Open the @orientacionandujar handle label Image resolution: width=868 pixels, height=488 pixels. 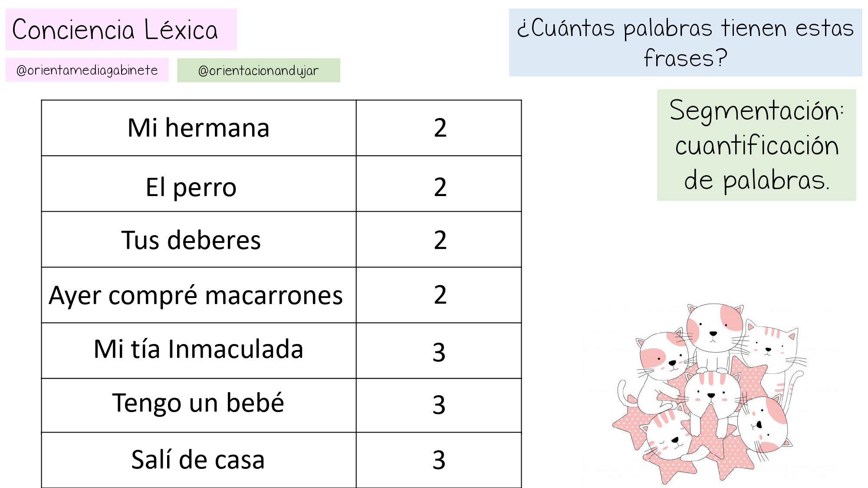click(x=258, y=70)
